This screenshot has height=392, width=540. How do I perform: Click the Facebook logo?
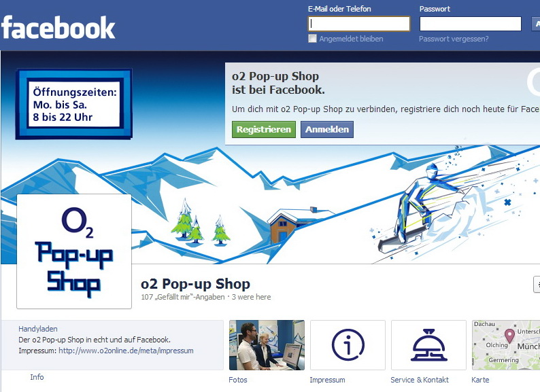[58, 27]
